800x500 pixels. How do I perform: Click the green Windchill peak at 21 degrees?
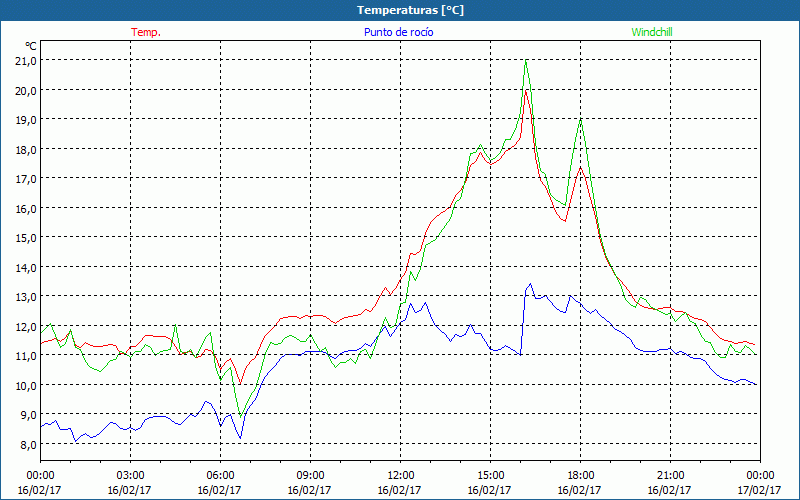pyautogui.click(x=525, y=61)
